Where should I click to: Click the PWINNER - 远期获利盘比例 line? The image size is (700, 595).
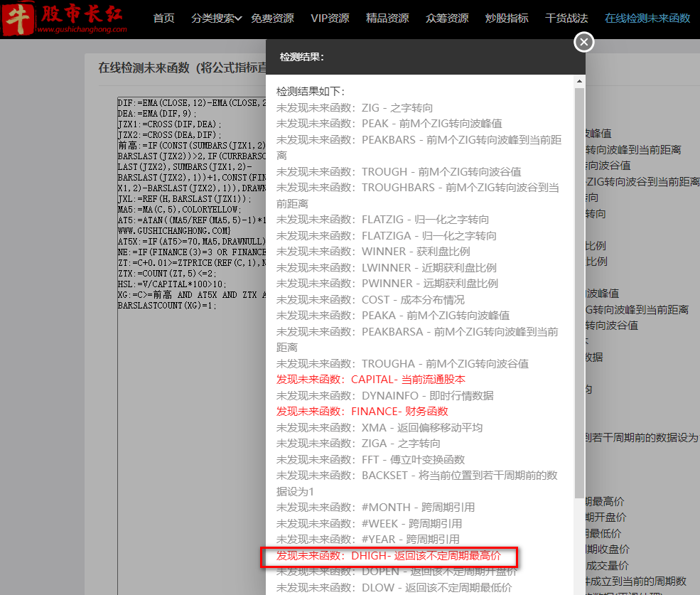[387, 283]
